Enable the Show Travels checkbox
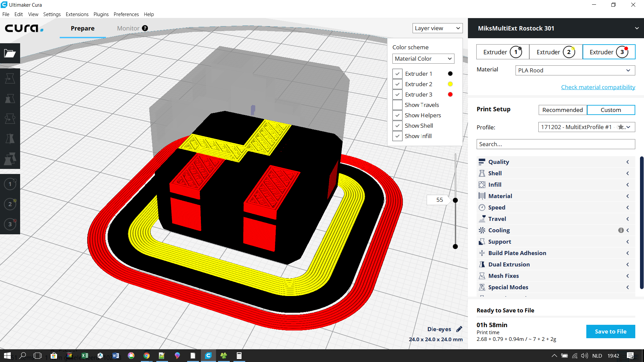Image resolution: width=644 pixels, height=362 pixels. tap(397, 105)
